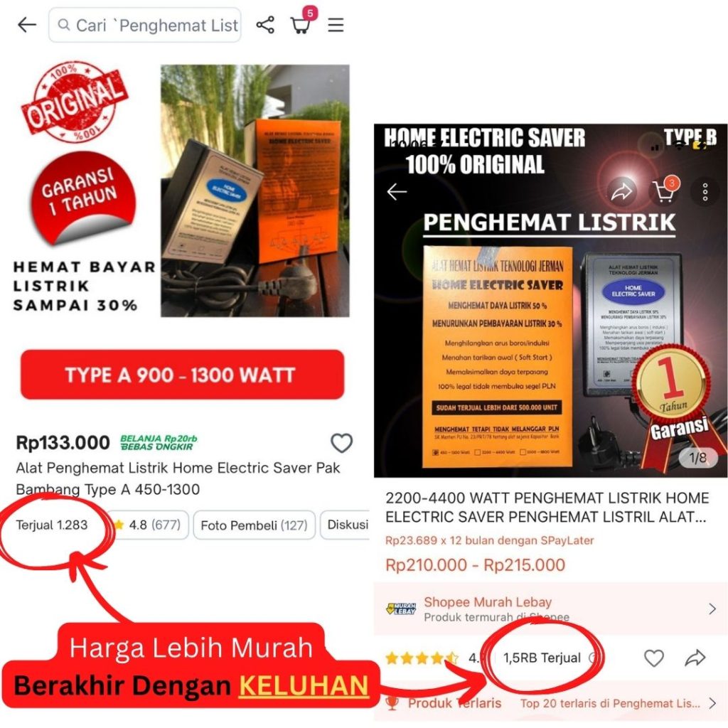Viewport: 728px width, 728px height.
Task: Open the three-dot more options menu
Action: point(705,191)
